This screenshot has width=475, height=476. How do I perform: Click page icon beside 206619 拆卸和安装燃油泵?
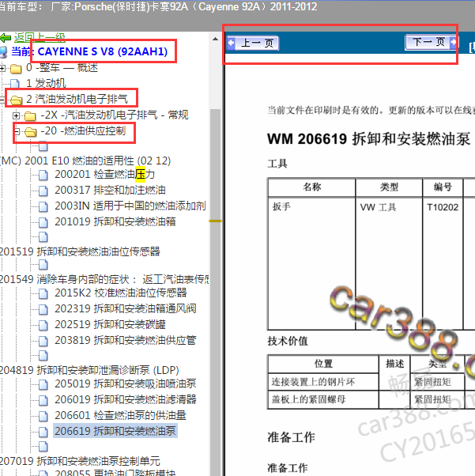43,432
